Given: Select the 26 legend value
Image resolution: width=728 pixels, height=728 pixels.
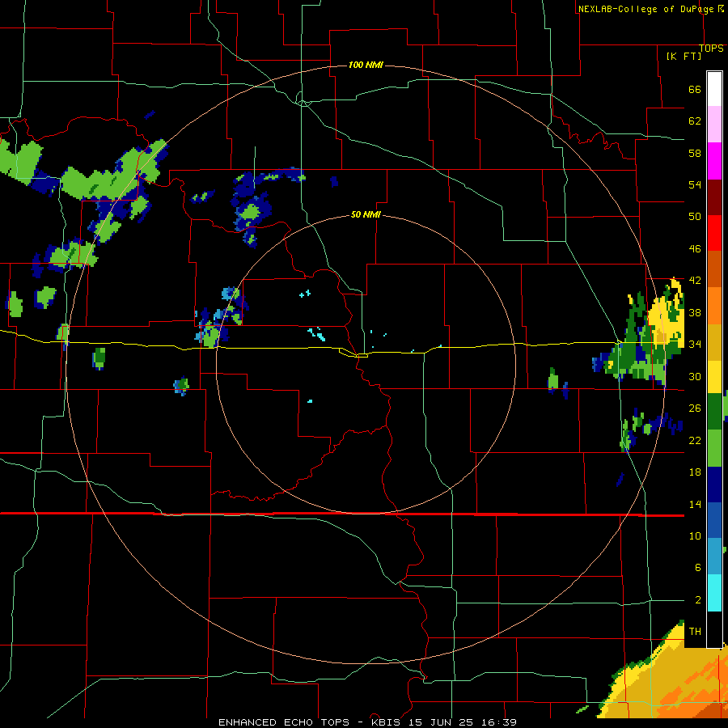Looking at the screenshot, I should 695,408.
